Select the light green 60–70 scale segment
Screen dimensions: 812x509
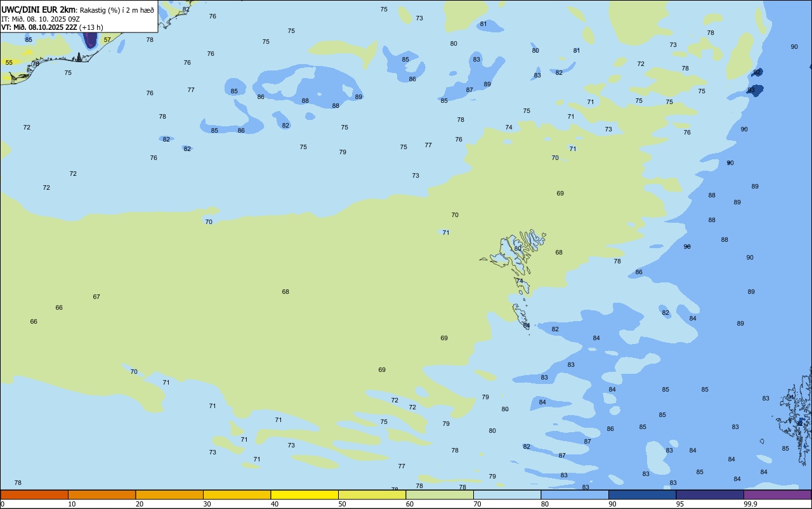[440, 494]
